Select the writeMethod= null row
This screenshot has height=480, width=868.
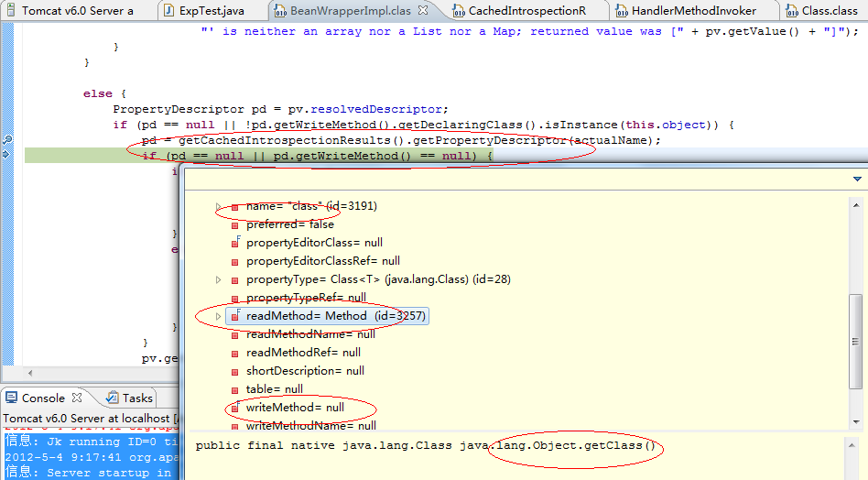[295, 408]
